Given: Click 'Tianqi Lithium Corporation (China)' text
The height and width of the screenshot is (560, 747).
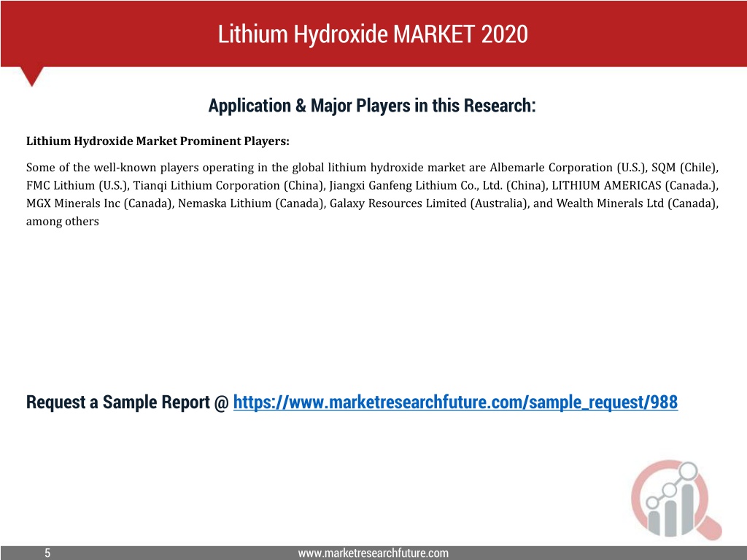Looking at the screenshot, I should click(228, 186).
